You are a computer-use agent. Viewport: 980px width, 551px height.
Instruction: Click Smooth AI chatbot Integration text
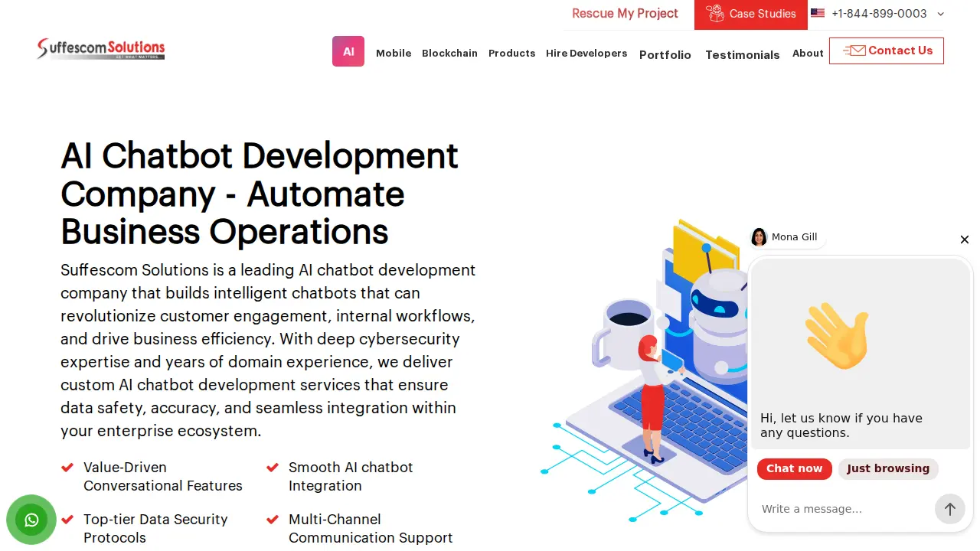point(351,476)
